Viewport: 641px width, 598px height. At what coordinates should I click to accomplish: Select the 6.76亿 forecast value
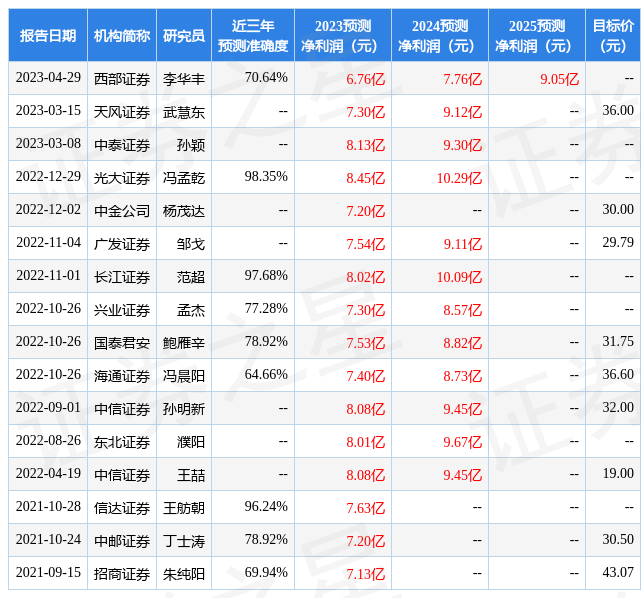pos(365,79)
